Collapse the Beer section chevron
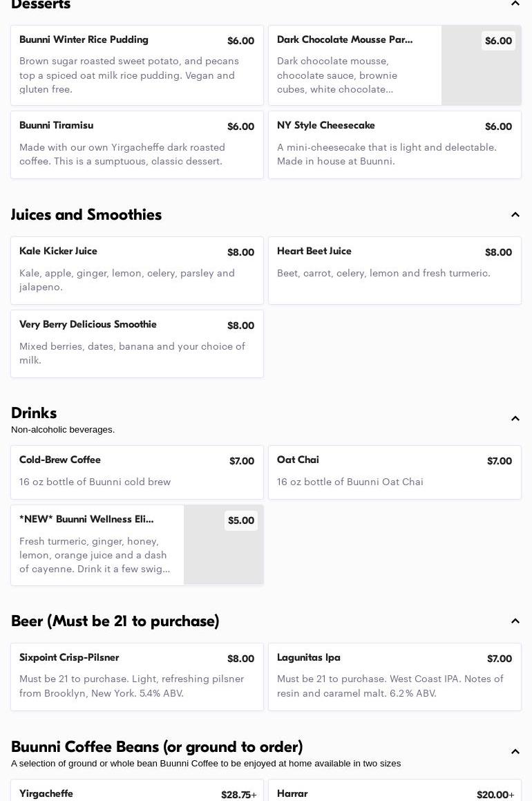Image resolution: width=532 pixels, height=801 pixels. click(x=515, y=621)
